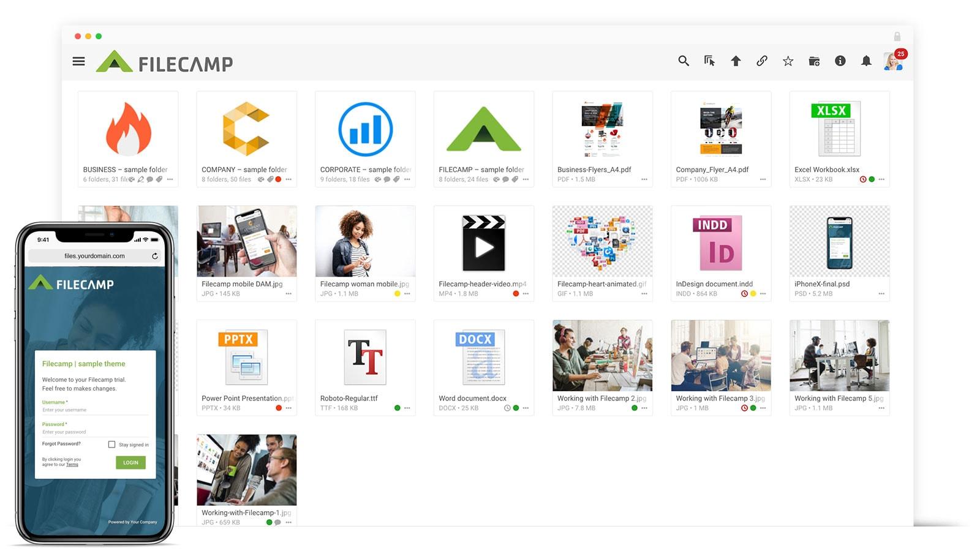Open the BUSINESS sample folder thumbnail
This screenshot has height=551, width=980.
click(128, 129)
